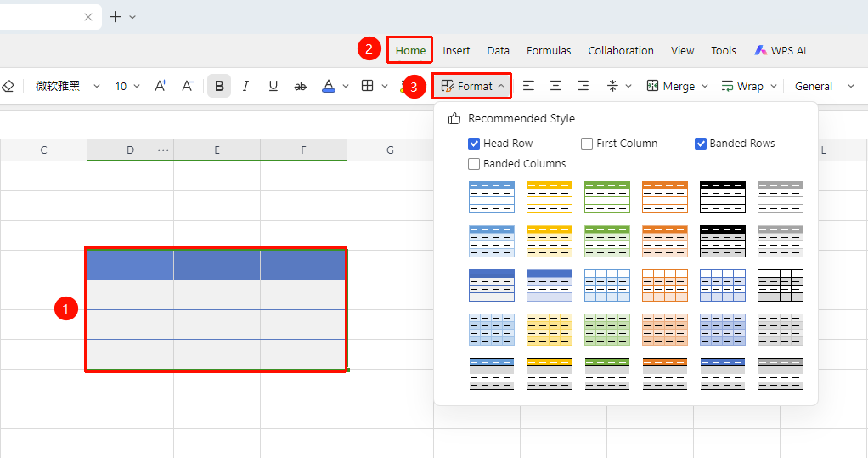Image resolution: width=868 pixels, height=458 pixels.
Task: Apply fourth-row green grid table style
Action: coord(607,330)
